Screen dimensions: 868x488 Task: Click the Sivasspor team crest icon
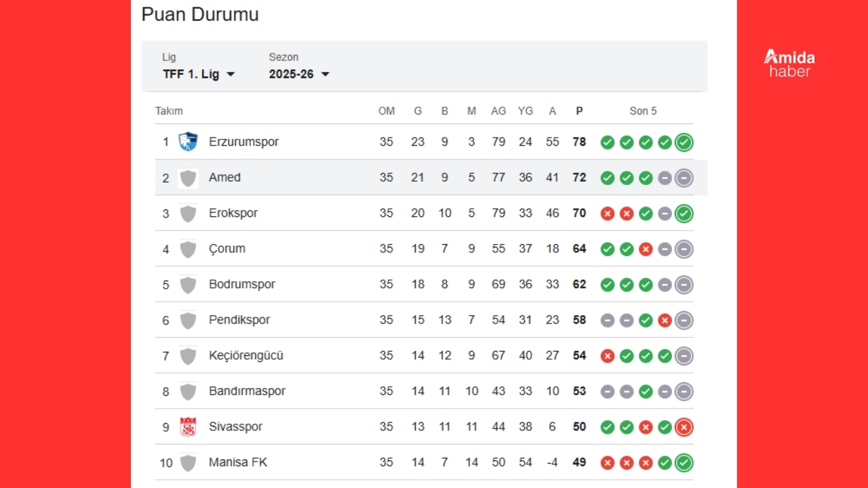point(188,427)
